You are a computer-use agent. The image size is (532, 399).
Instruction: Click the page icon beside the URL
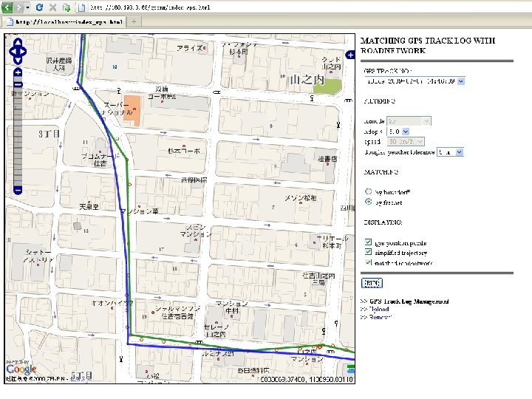81,7
